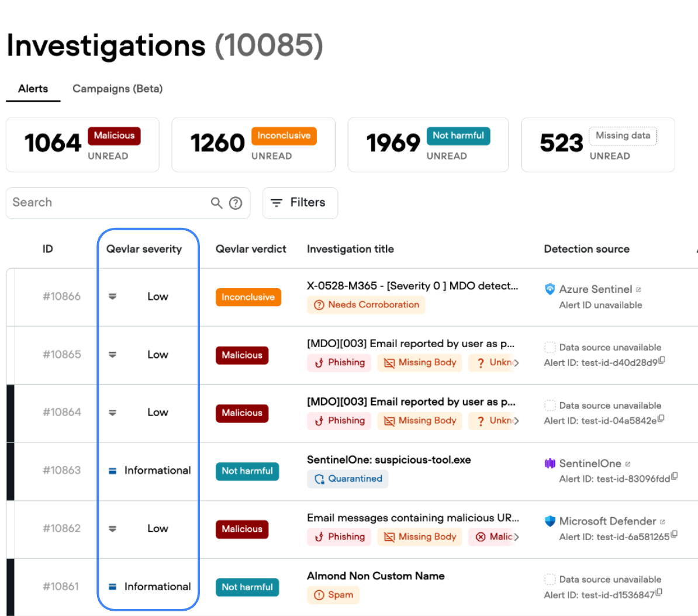698x616 pixels.
Task: Copy alert ID test-id-6a581265
Action: [x=674, y=535]
